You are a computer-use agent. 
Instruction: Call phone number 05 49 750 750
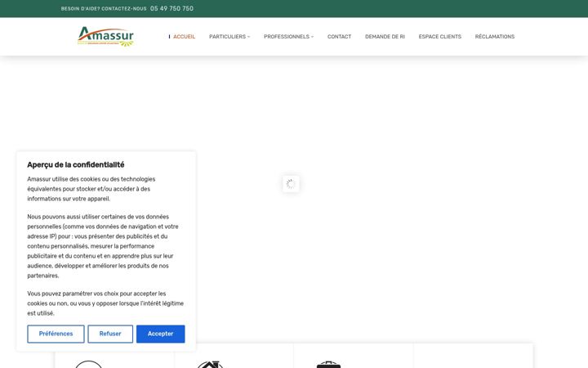tap(171, 9)
